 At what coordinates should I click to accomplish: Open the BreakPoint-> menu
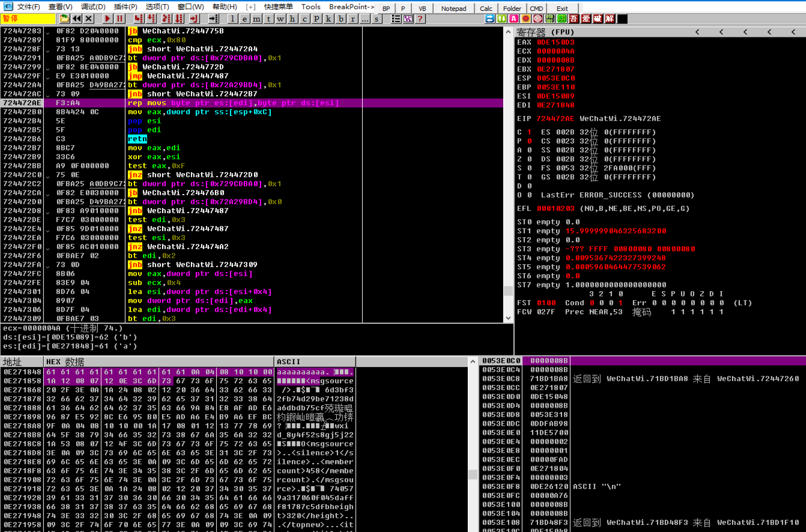pyautogui.click(x=351, y=7)
